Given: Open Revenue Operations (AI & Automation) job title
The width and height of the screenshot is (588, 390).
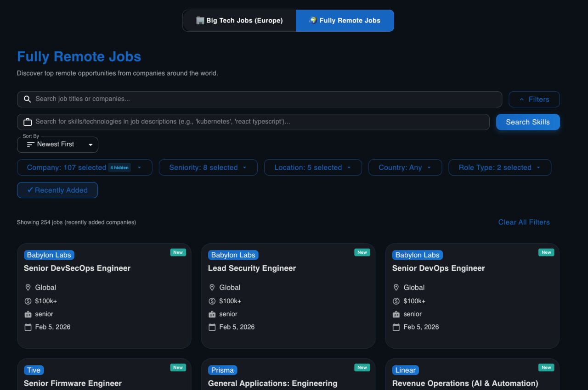Looking at the screenshot, I should [x=465, y=383].
